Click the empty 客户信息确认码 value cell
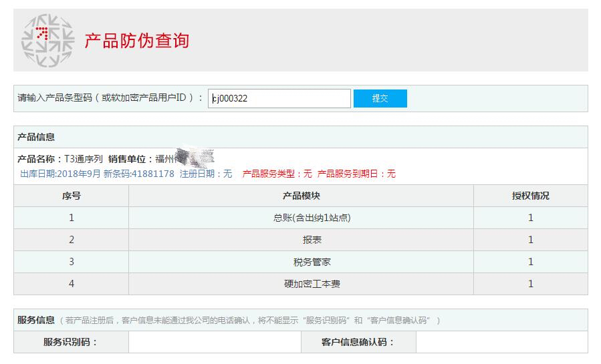601x364 pixels. 502,342
